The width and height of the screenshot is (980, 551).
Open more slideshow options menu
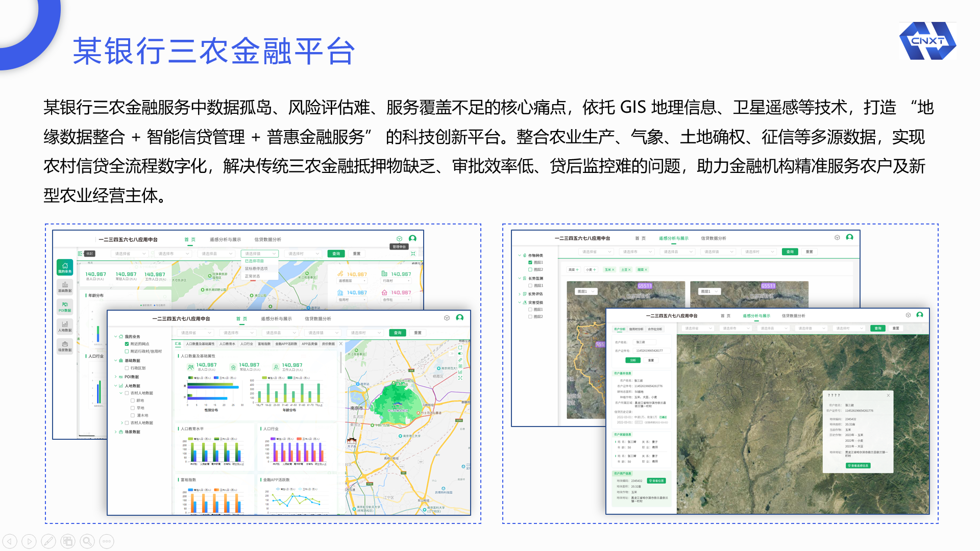point(107,541)
